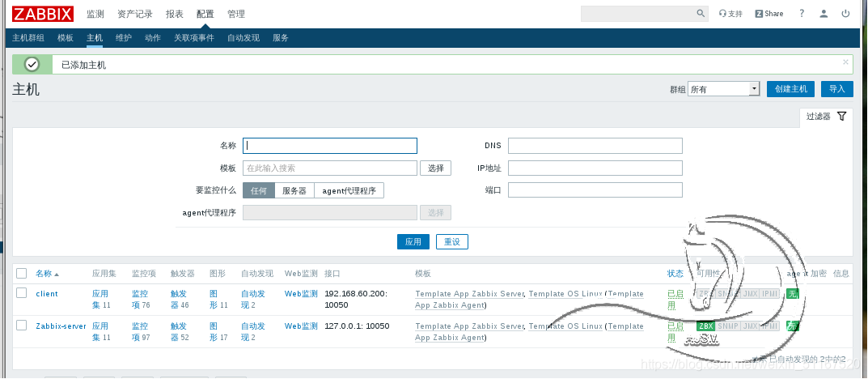Toggle 已启用 status for Zabbix-server

point(675,331)
